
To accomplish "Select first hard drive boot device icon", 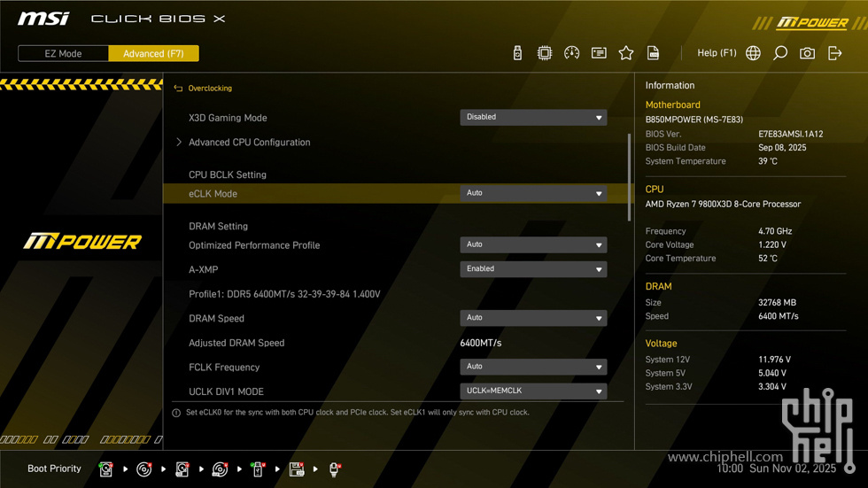I will tap(106, 469).
